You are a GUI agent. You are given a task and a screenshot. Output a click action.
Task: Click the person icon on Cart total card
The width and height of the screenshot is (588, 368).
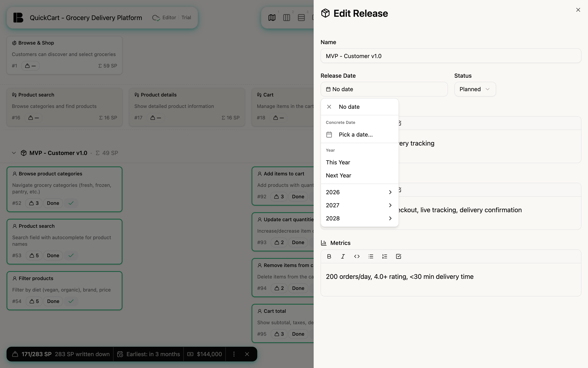pos(259,311)
